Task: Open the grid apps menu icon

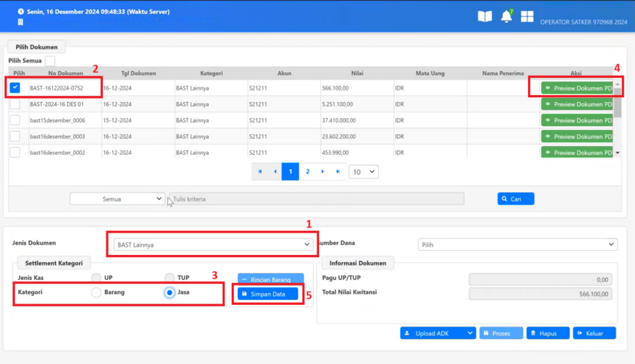Action: pyautogui.click(x=527, y=17)
